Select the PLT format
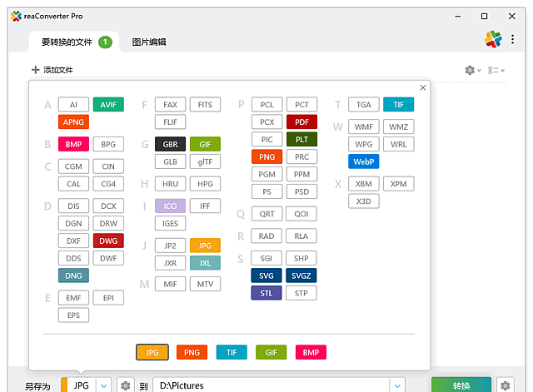This screenshot has height=392, width=533. [x=301, y=139]
